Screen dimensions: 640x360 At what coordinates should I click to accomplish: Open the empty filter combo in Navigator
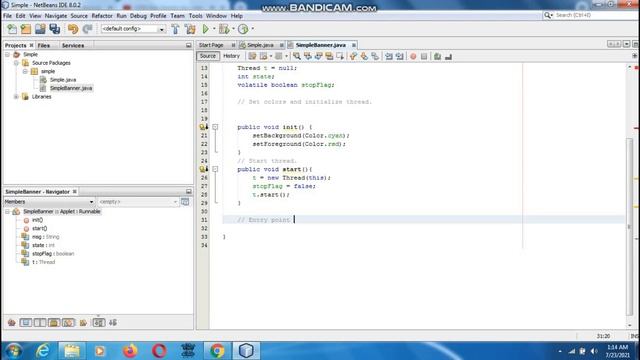pyautogui.click(x=138, y=202)
